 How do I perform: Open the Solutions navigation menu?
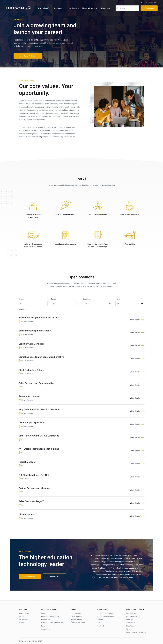click(x=59, y=8)
